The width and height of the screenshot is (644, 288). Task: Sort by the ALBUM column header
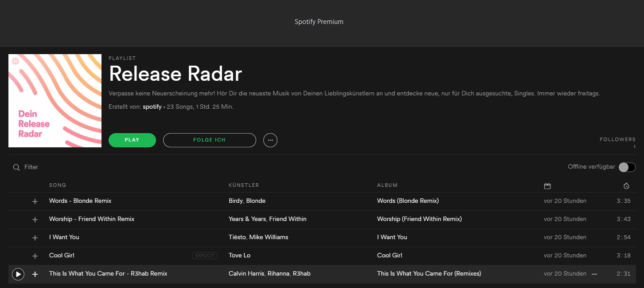click(x=387, y=185)
